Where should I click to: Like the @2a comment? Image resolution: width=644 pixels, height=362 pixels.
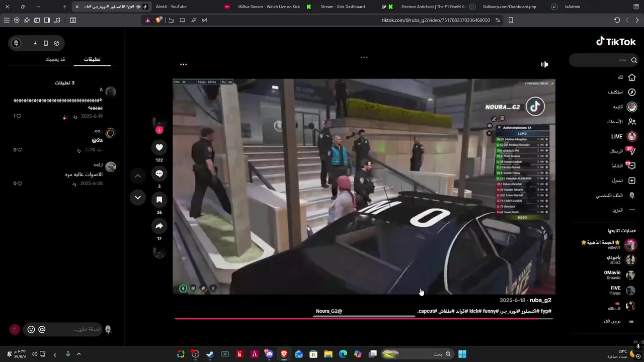pyautogui.click(x=19, y=150)
